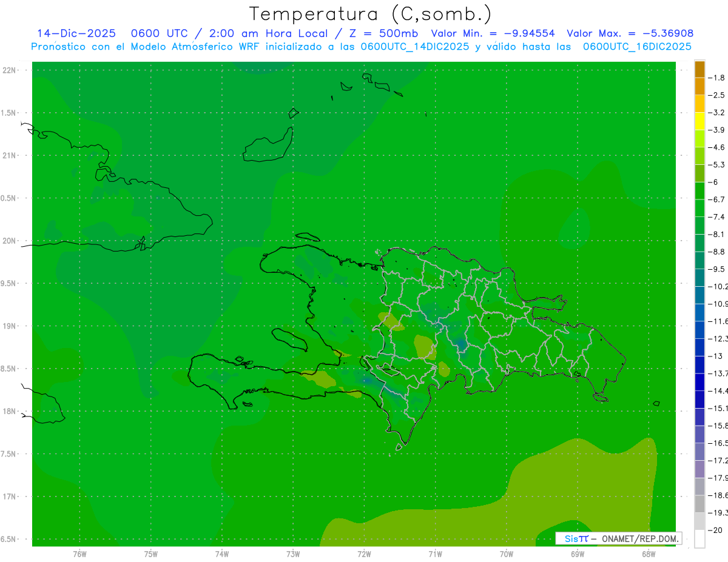Click the 73W longitude axis label
The image size is (728, 562).
pos(293,554)
